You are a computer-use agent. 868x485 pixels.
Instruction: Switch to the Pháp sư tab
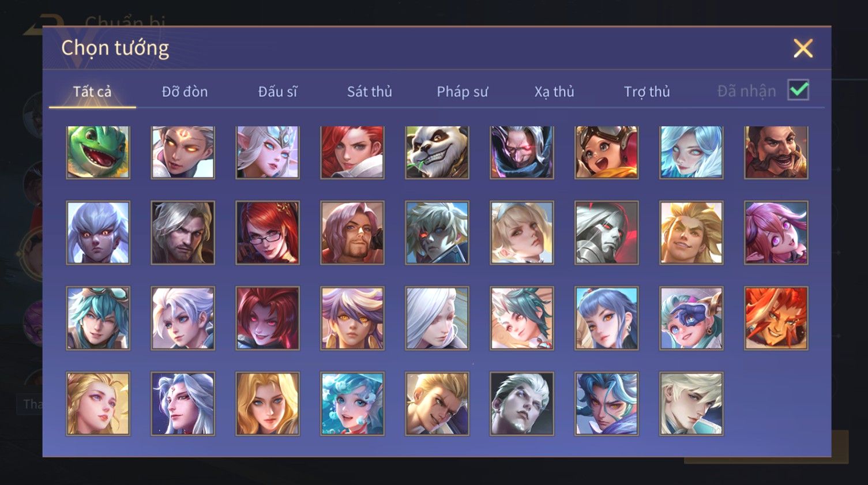click(x=462, y=92)
